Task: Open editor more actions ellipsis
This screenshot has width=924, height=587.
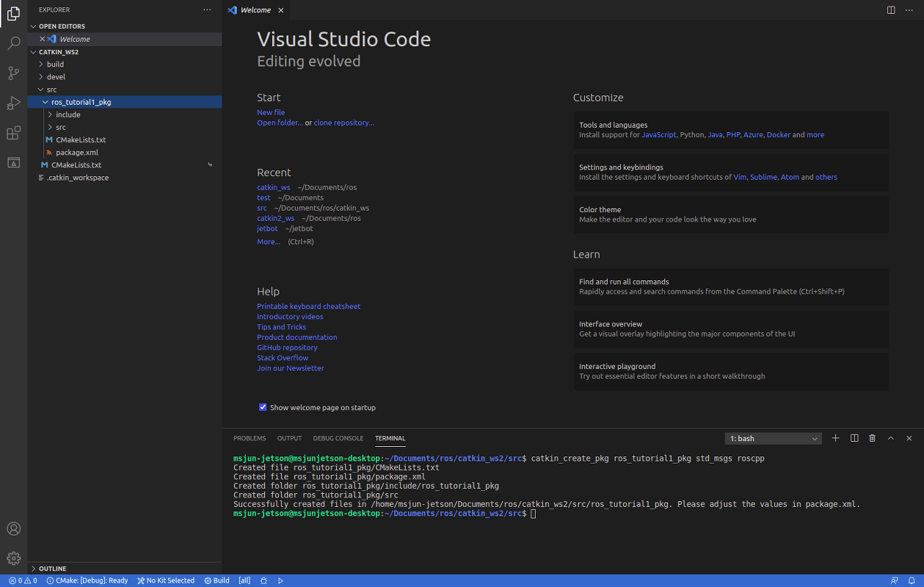Action: click(908, 10)
